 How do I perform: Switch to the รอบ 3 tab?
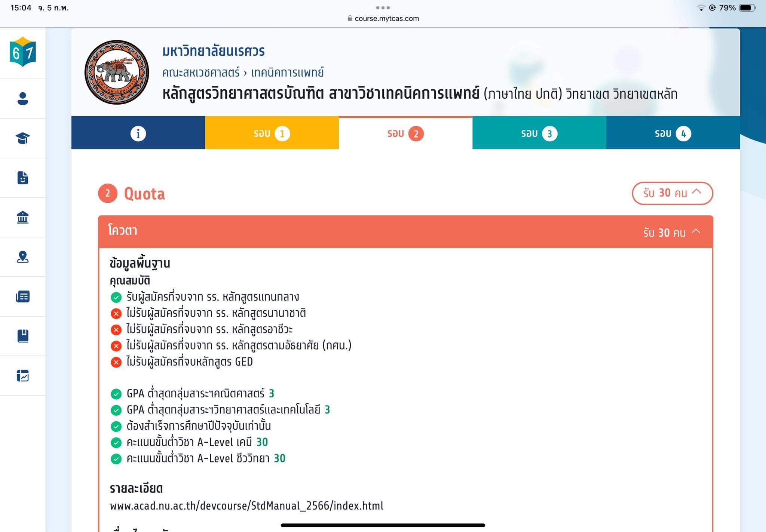(539, 133)
